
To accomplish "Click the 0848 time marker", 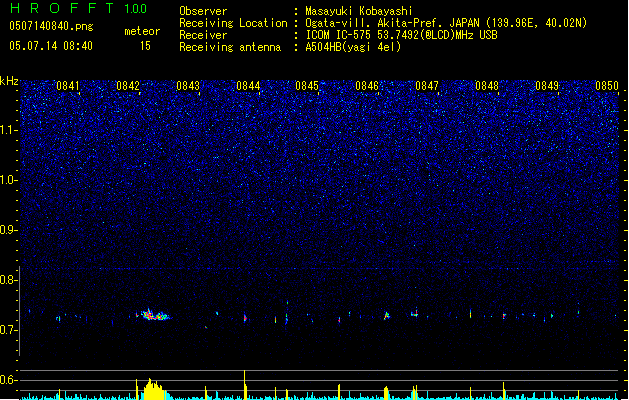I will pos(487,86).
